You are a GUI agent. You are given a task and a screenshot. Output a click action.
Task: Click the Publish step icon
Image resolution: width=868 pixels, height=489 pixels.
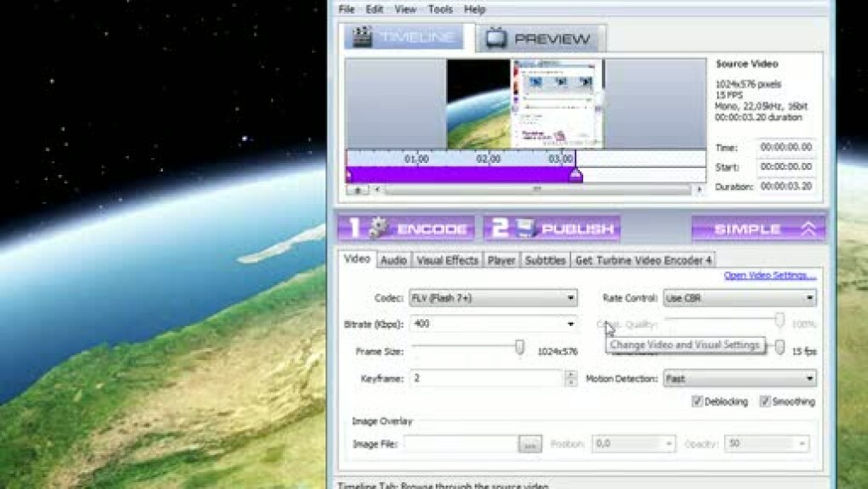point(524,228)
